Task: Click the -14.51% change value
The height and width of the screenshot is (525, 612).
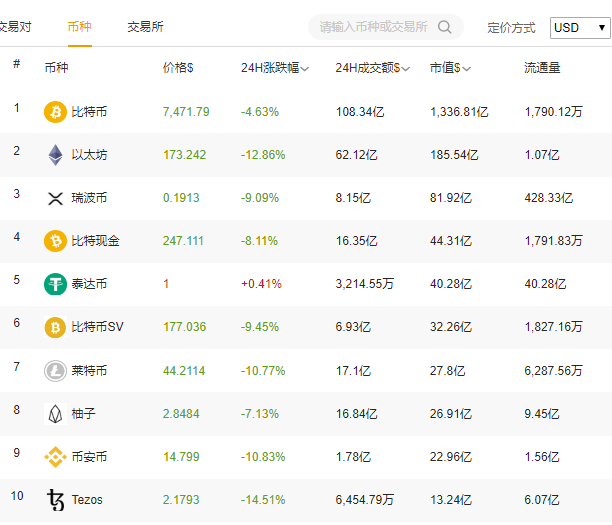Action: tap(263, 500)
